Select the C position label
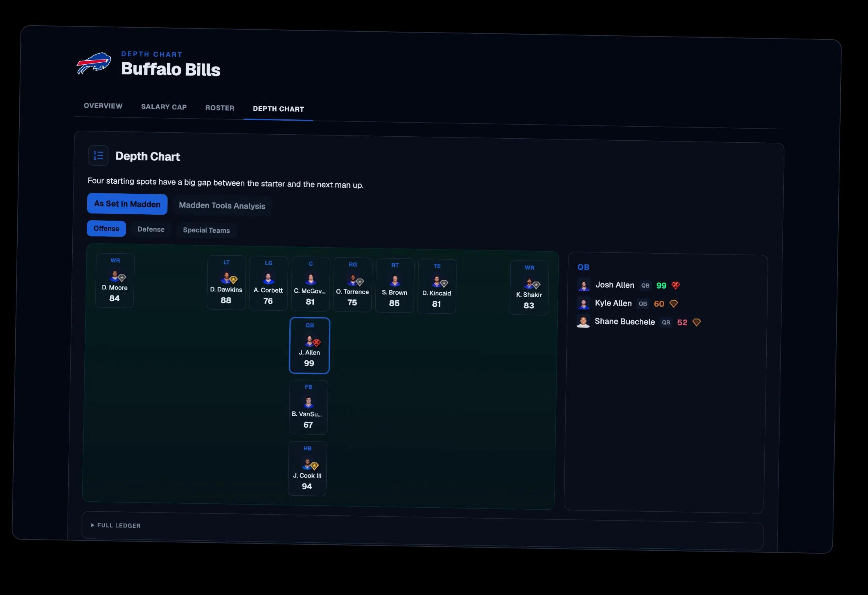This screenshot has height=595, width=868. [x=311, y=264]
